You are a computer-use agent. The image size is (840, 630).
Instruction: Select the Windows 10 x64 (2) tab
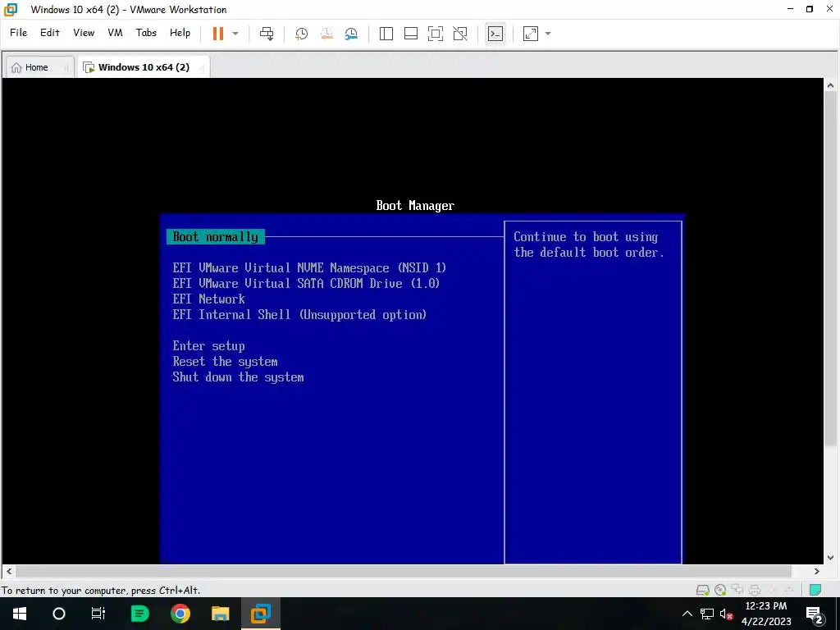pyautogui.click(x=144, y=67)
